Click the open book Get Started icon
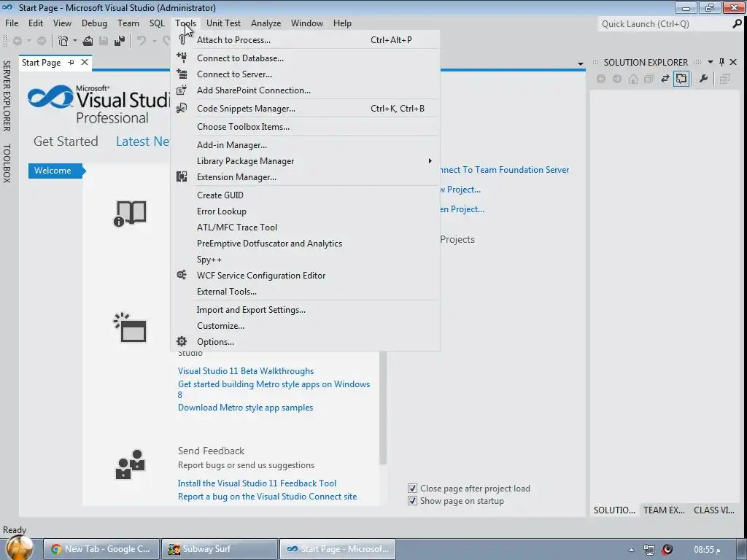Screen dimensions: 747x560 click(130, 214)
